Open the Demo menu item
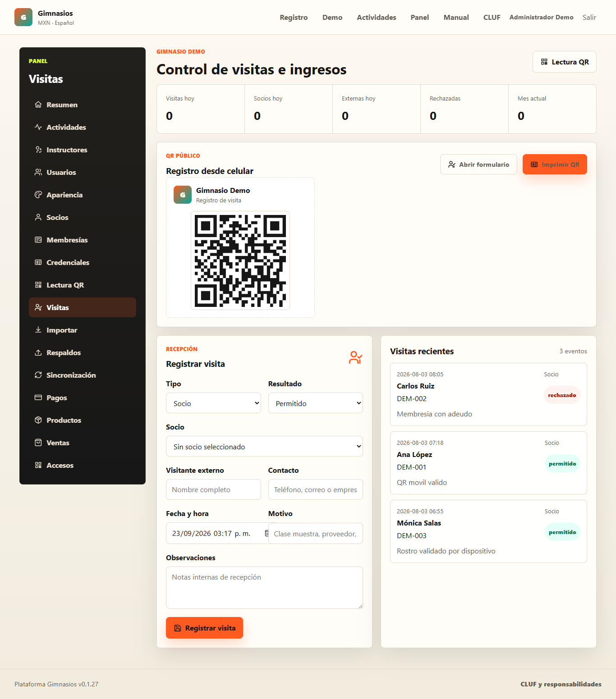 click(332, 17)
